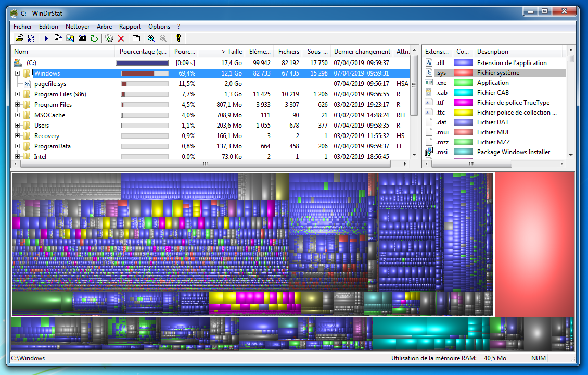Screen dimensions: 588x375
Task: Open the Options menu
Action: (x=159, y=26)
